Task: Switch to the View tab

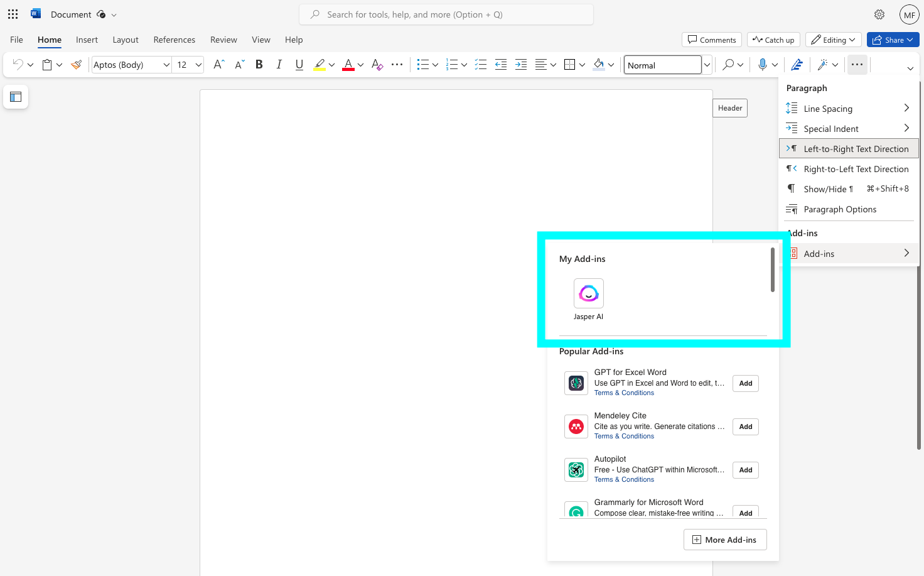Action: point(261,40)
